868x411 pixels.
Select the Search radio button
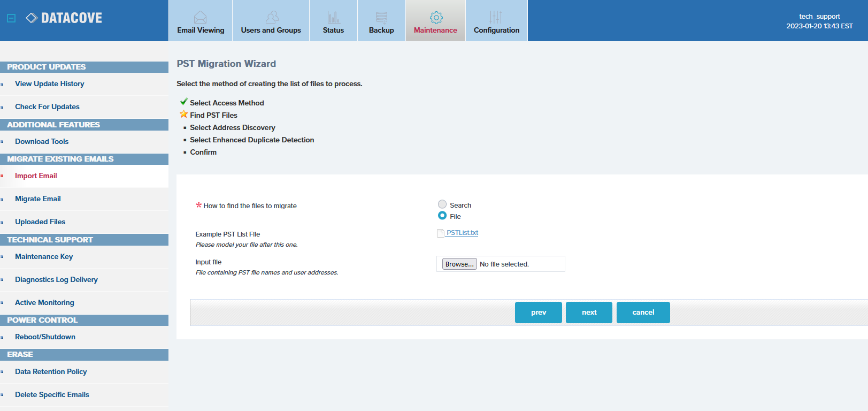(x=442, y=204)
